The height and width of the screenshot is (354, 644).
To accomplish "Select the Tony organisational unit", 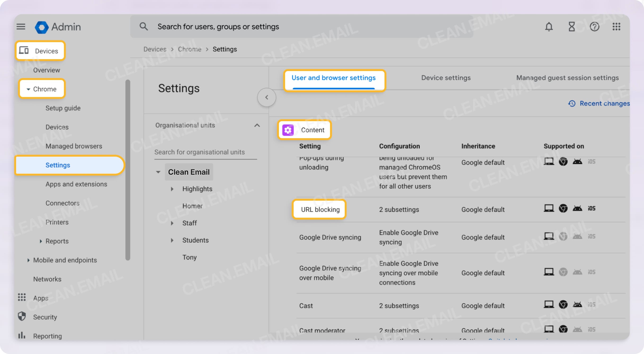I will [189, 257].
